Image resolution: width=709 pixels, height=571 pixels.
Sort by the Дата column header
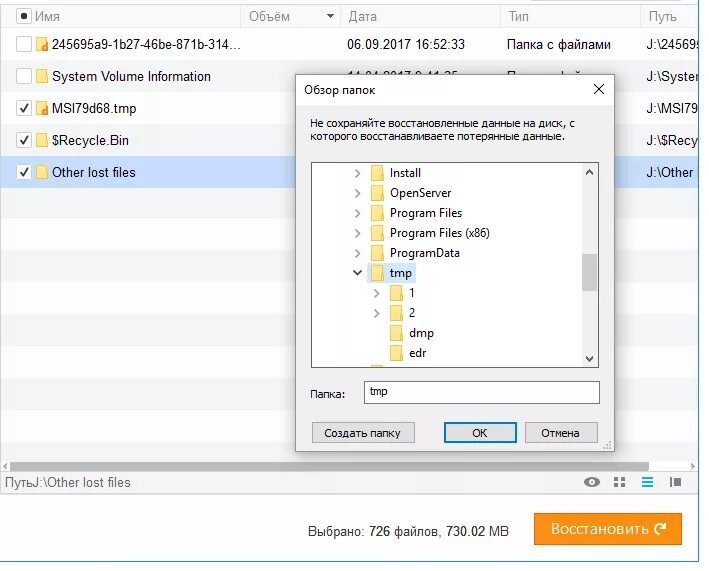point(362,16)
